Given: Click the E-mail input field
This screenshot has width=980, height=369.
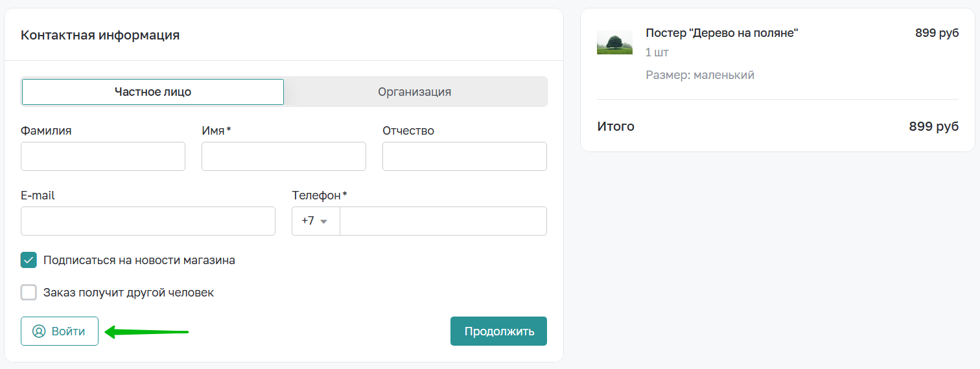Looking at the screenshot, I should pos(148,221).
